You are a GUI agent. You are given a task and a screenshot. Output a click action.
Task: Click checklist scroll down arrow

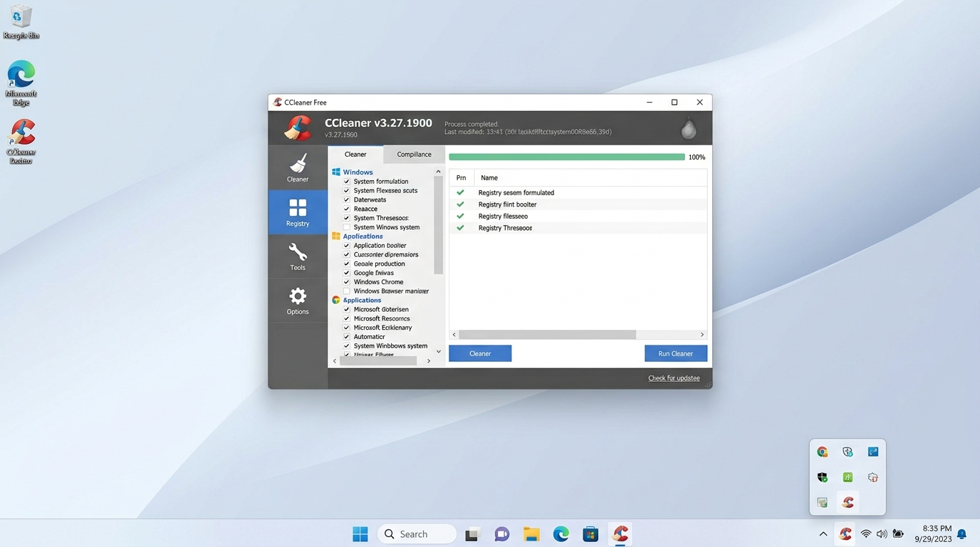click(x=438, y=352)
